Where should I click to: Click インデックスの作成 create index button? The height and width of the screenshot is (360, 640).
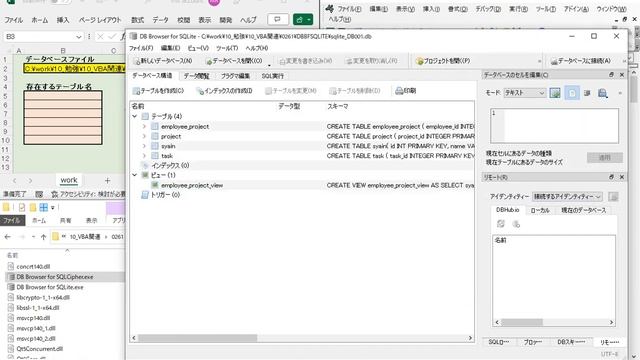[x=224, y=91]
